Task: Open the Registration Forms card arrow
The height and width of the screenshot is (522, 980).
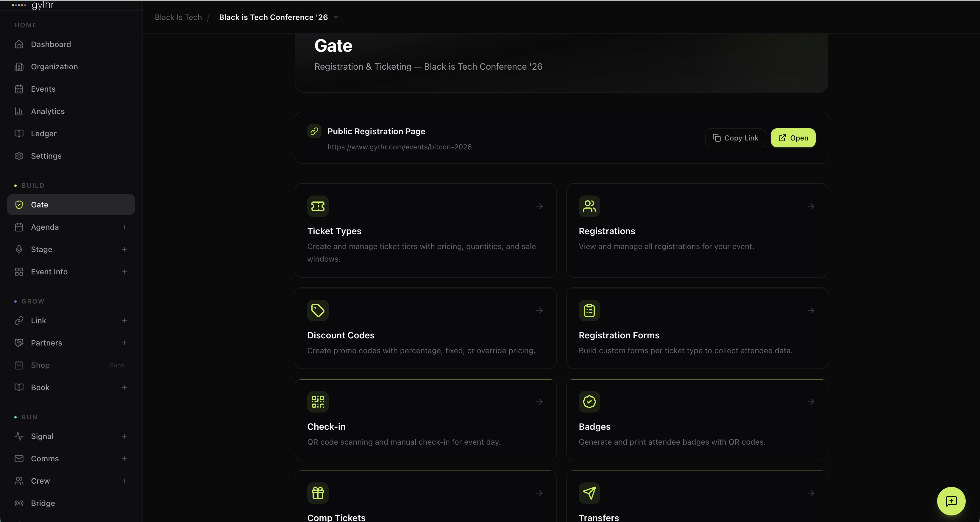Action: point(811,310)
